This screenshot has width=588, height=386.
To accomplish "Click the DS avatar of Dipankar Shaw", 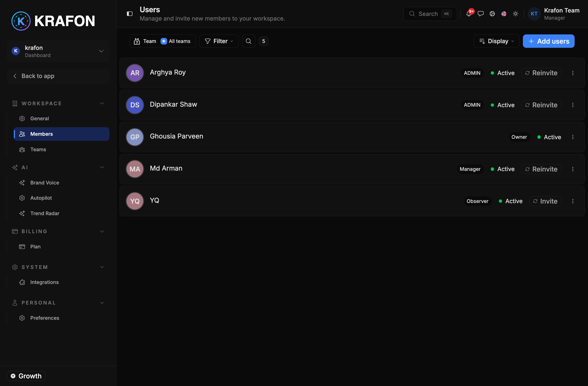I will pos(135,105).
